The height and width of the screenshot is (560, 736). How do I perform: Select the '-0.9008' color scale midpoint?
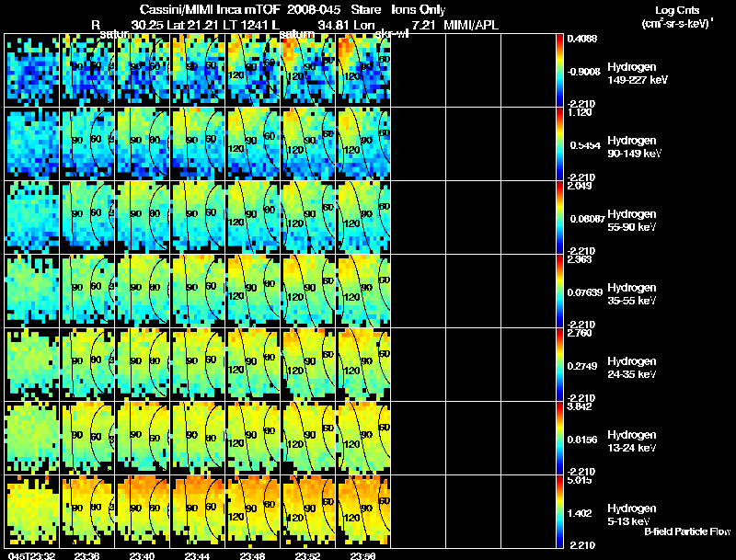click(584, 72)
